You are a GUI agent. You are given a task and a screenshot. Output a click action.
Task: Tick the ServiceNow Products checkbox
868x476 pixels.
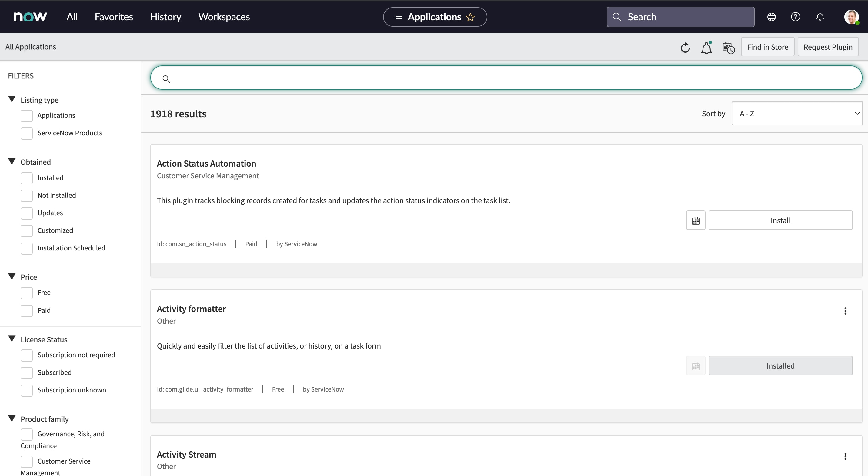27,133
